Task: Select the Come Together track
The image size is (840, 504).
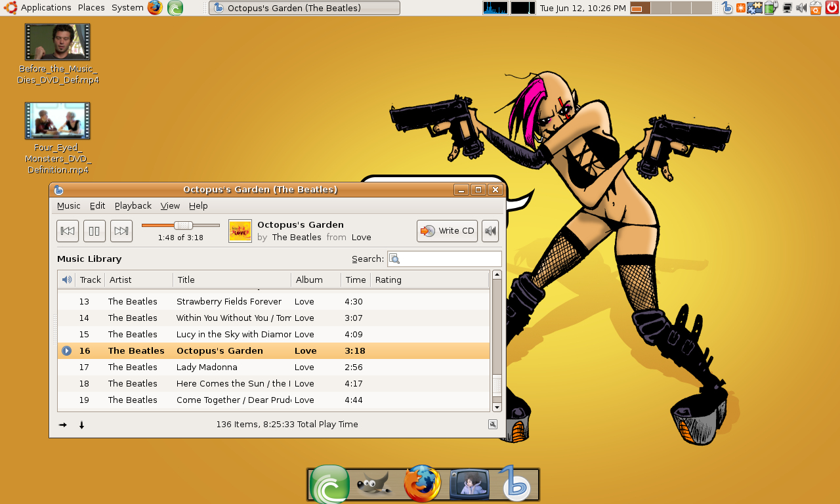Action: click(x=274, y=400)
